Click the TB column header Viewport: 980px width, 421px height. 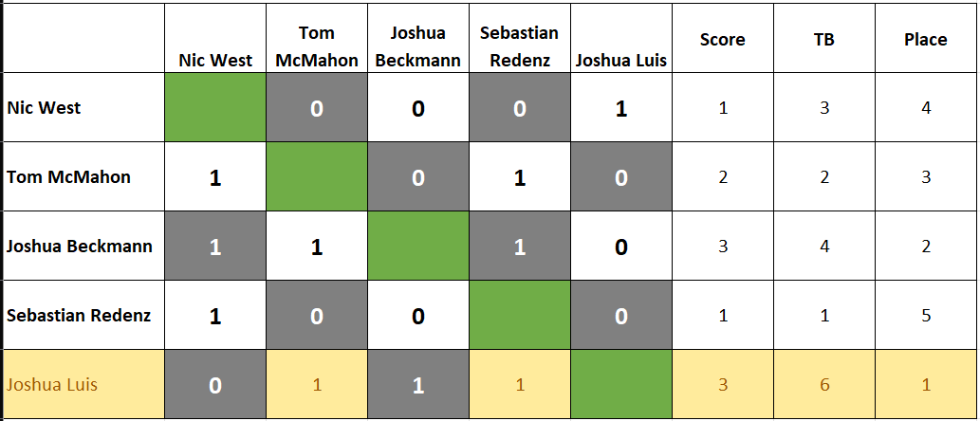pyautogui.click(x=823, y=39)
